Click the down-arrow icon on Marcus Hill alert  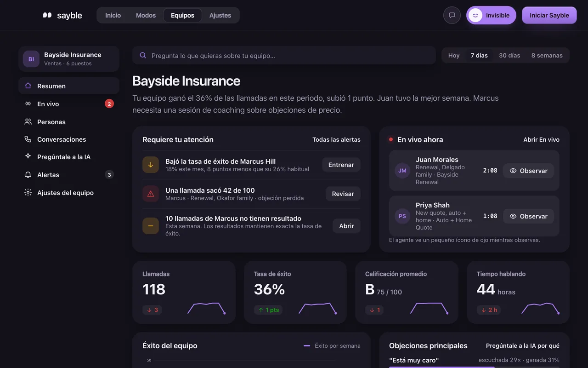pos(151,165)
